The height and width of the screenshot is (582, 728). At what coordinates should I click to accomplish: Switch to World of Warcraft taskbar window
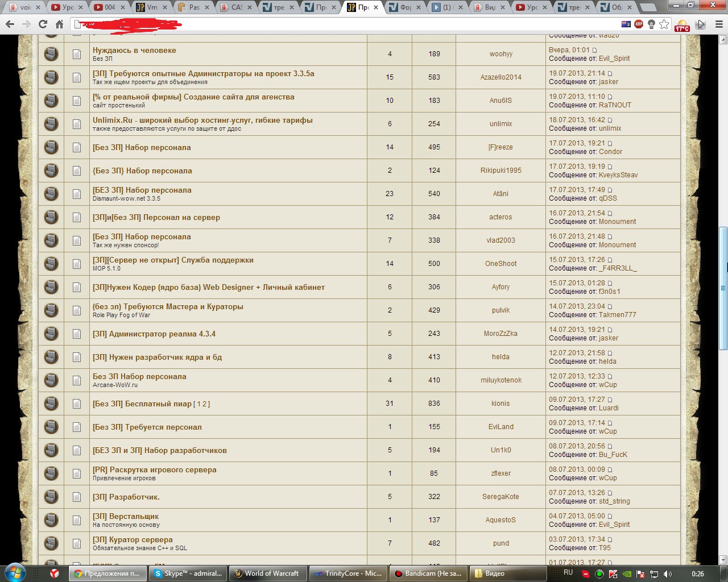pos(267,573)
